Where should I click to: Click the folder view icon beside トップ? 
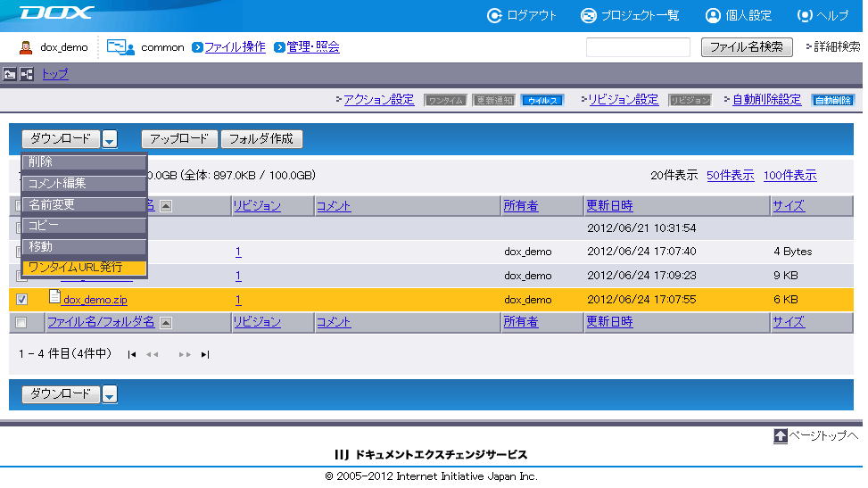[11, 74]
